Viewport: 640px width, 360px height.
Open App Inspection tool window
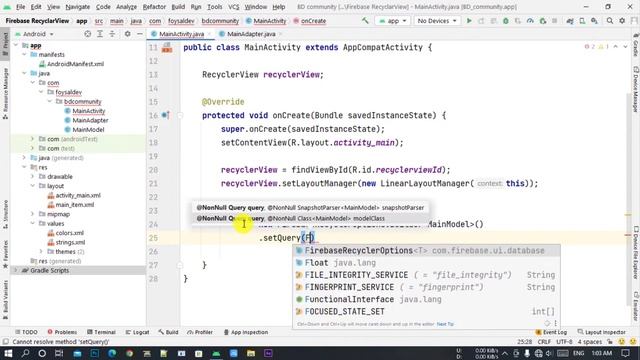246,332
